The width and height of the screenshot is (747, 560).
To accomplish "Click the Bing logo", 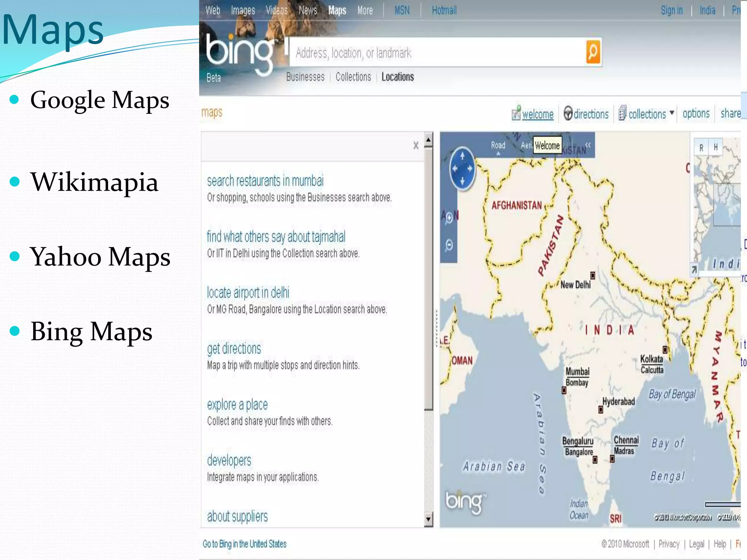I will click(x=240, y=55).
